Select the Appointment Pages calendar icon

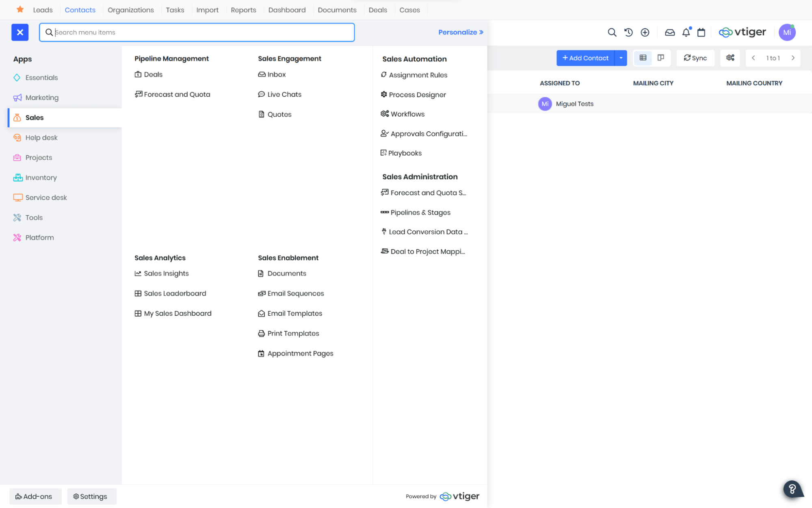pyautogui.click(x=262, y=353)
